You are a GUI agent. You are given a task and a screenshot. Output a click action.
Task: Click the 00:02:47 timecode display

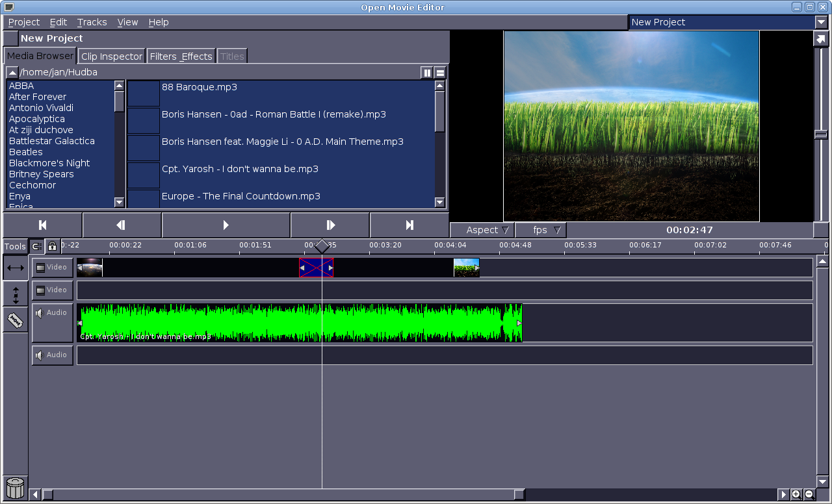690,230
